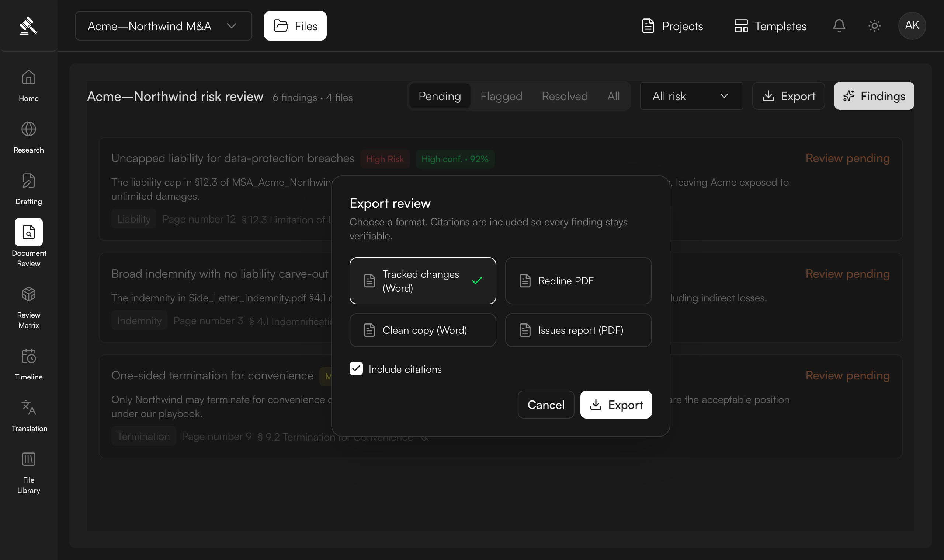944x560 pixels.
Task: Click the 6 findings · 4 files summary
Action: pyautogui.click(x=312, y=97)
